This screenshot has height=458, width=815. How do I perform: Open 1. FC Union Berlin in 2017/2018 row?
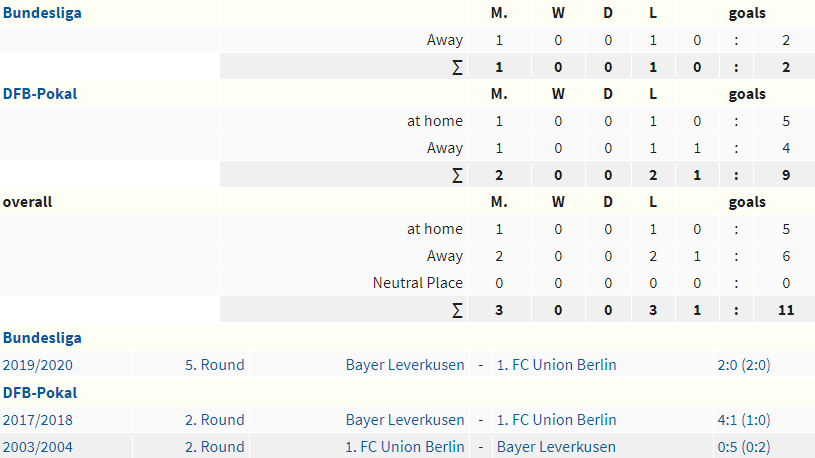[x=557, y=420]
